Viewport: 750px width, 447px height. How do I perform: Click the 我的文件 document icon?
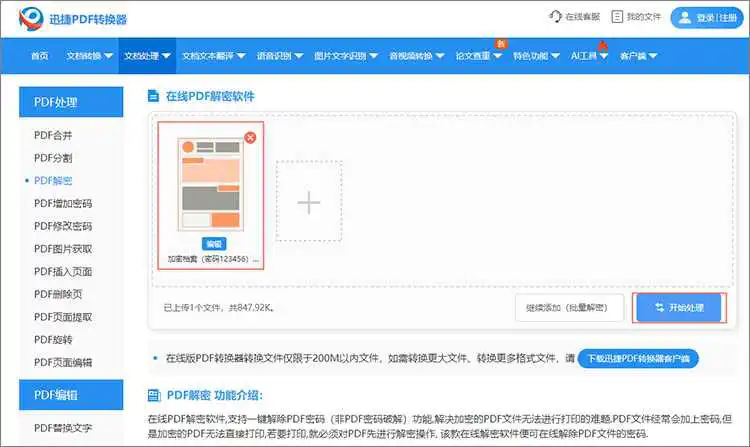pyautogui.click(x=617, y=17)
